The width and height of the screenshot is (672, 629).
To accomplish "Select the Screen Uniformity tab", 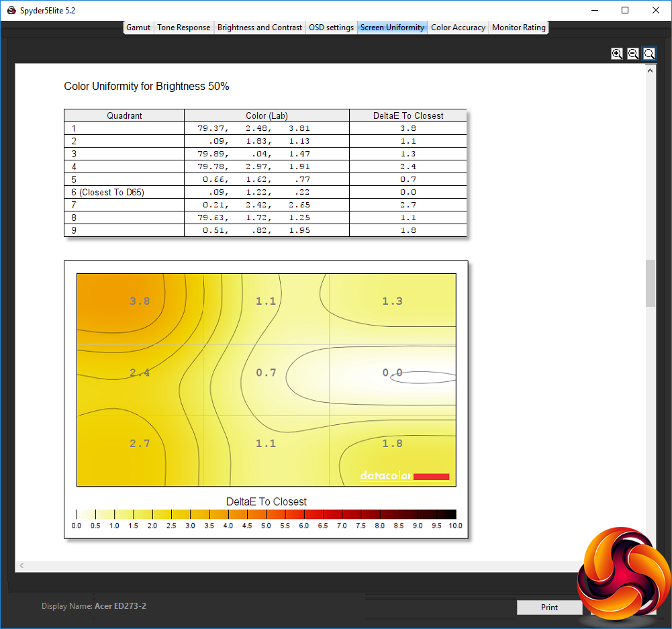I will [392, 28].
